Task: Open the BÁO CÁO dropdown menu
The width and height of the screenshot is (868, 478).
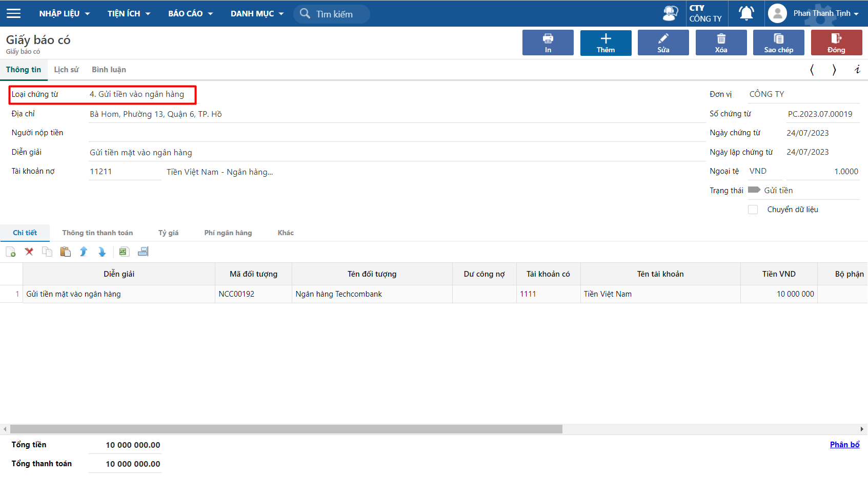Action: (190, 13)
